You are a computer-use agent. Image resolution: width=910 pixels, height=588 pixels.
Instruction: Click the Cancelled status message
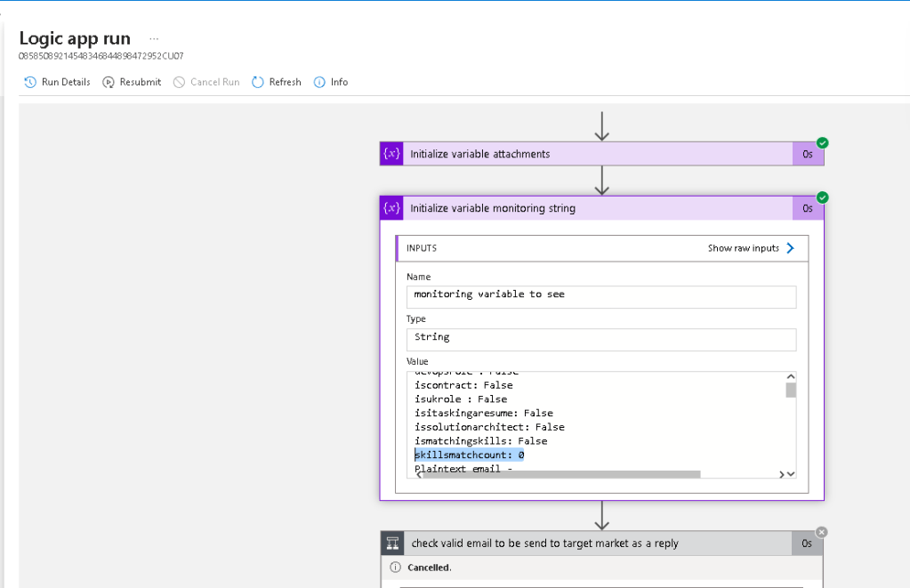430,568
